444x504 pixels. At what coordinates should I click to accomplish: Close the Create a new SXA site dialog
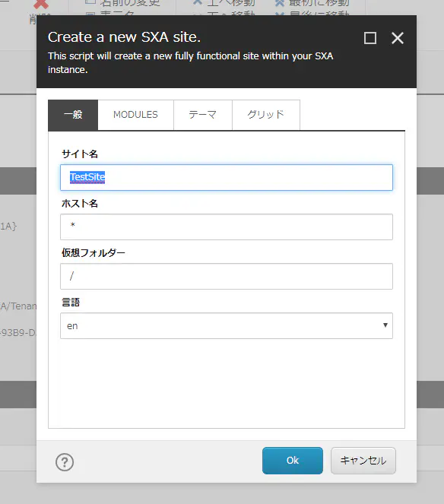click(x=398, y=38)
